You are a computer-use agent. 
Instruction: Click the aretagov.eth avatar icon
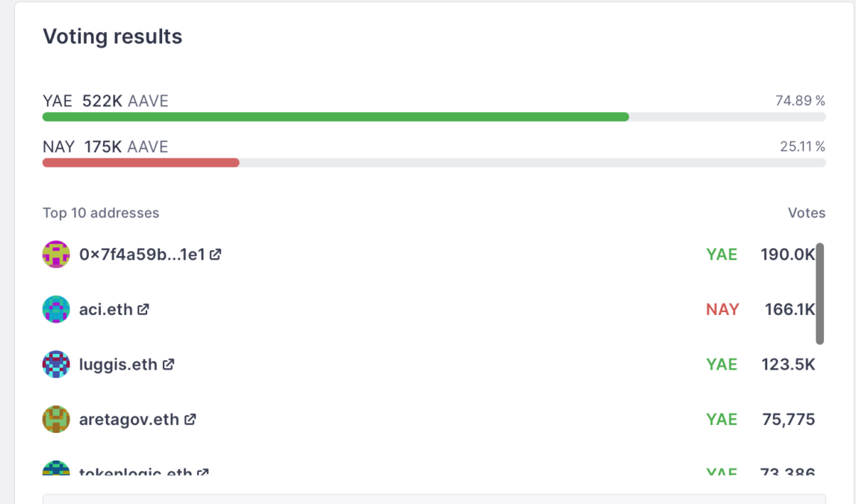(56, 420)
